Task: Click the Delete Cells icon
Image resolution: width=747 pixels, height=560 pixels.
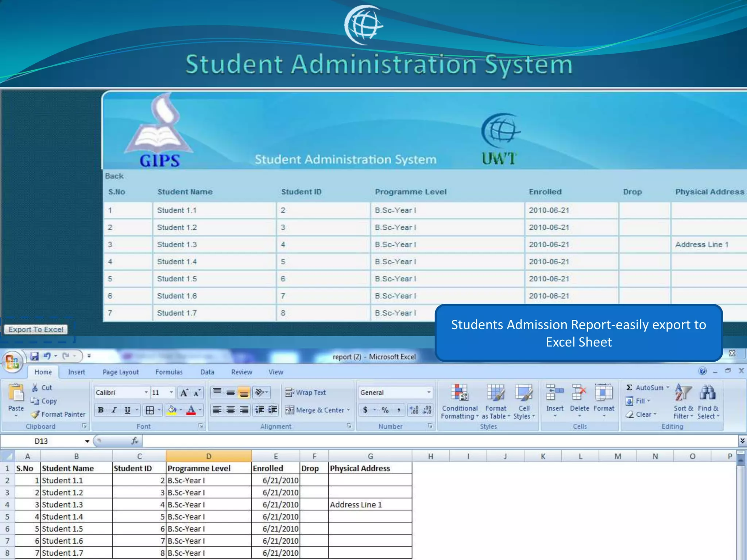Action: coord(579,393)
